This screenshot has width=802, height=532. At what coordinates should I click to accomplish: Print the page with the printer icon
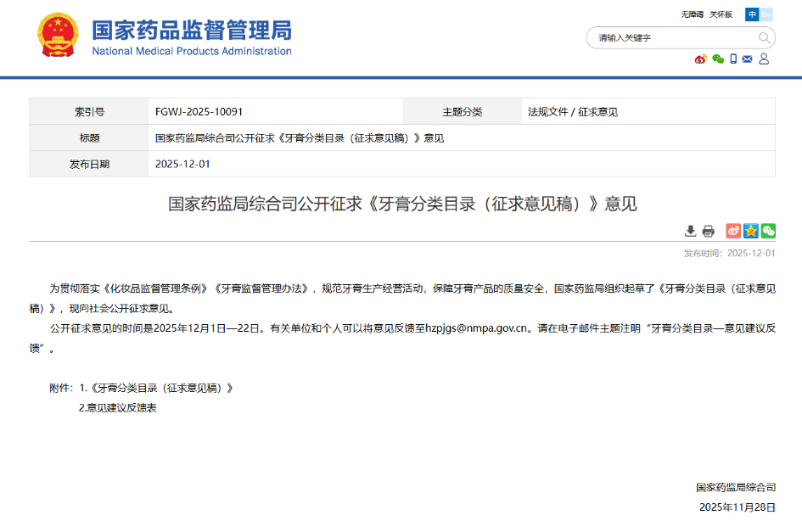tap(709, 231)
